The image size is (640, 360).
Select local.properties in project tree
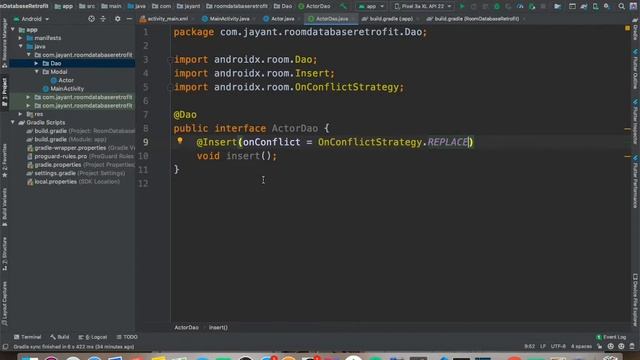click(55, 182)
